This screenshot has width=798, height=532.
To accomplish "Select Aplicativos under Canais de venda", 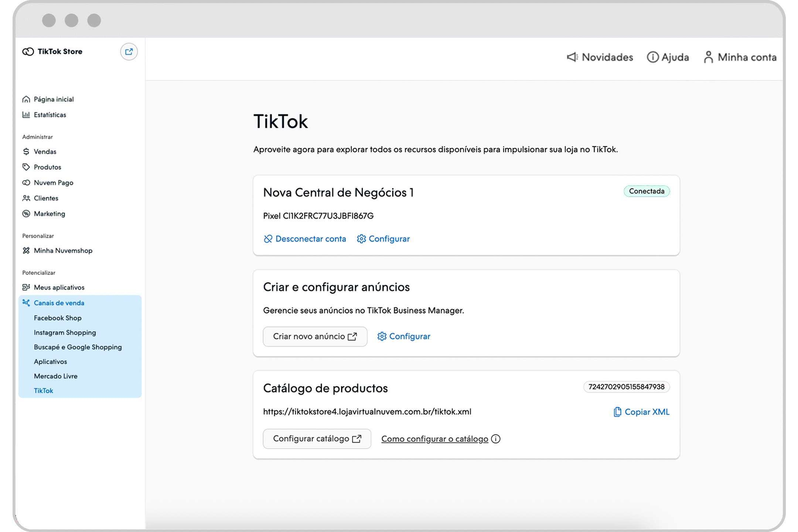I will click(51, 362).
